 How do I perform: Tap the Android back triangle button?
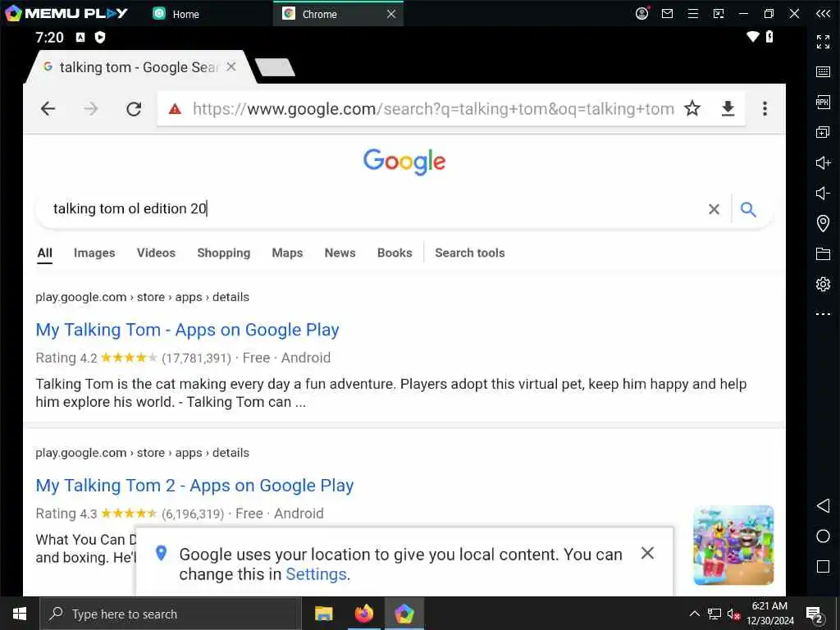click(x=823, y=505)
